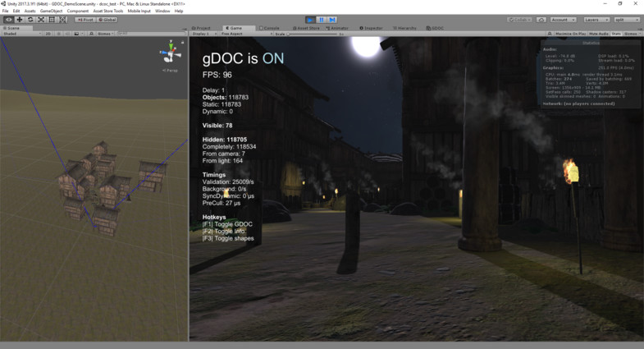Open the Scene view Gizmos dropdown
The image size is (644, 349).
tap(105, 34)
